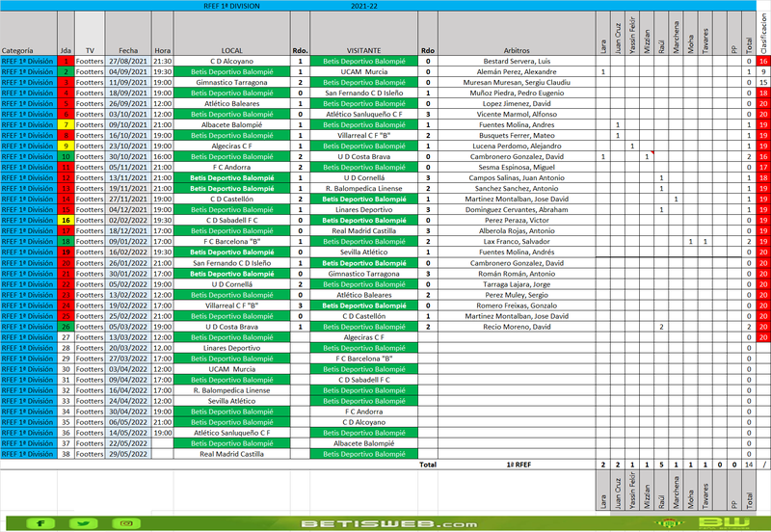Click the Real Betis crest in the footer
This screenshot has height=532, width=771.
click(x=668, y=524)
